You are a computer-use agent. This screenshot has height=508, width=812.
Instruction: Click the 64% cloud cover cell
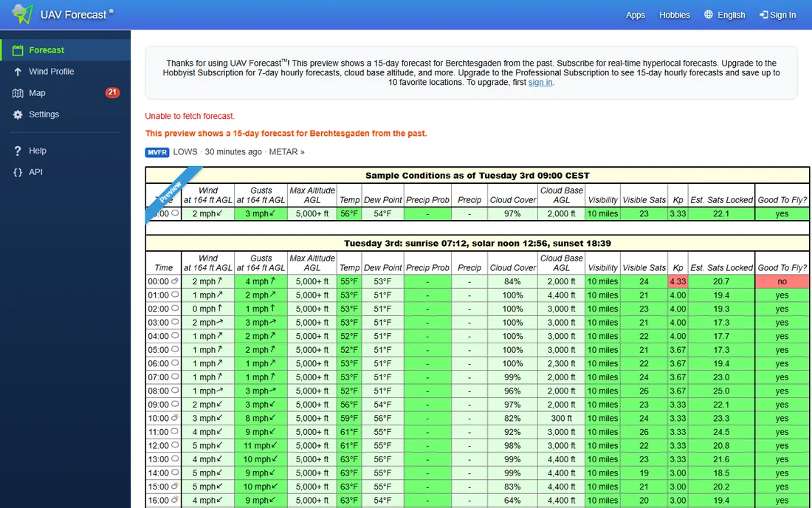[512, 501]
